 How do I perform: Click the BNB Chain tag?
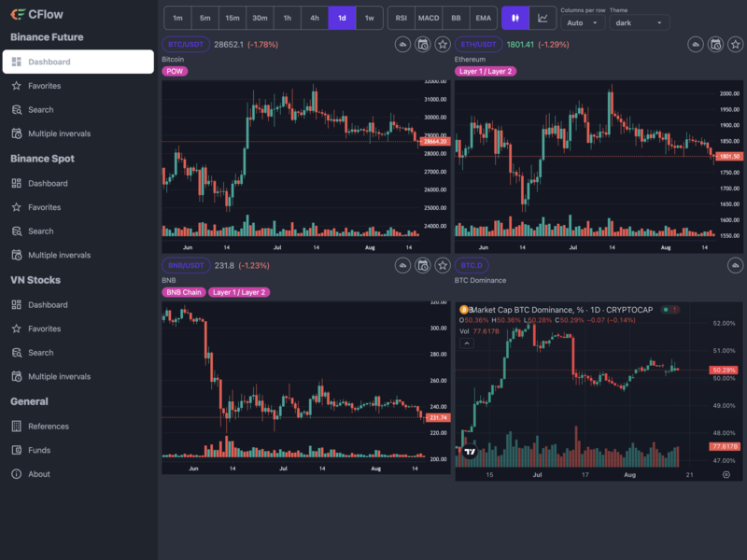point(183,292)
